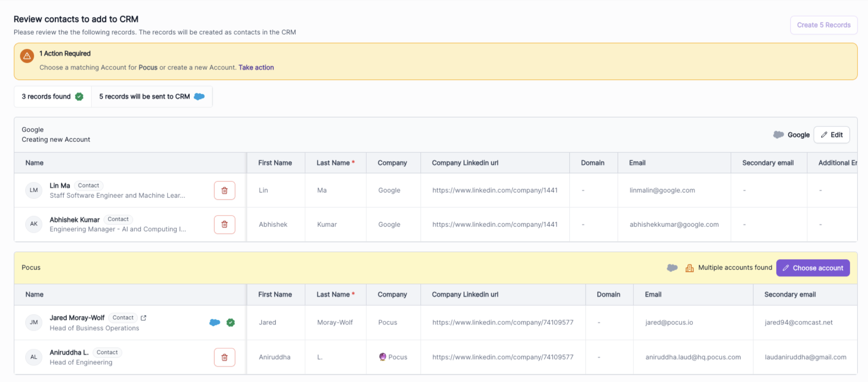Click Jared Moray-Wolf contact name
The height and width of the screenshot is (382, 868).
coord(77,318)
